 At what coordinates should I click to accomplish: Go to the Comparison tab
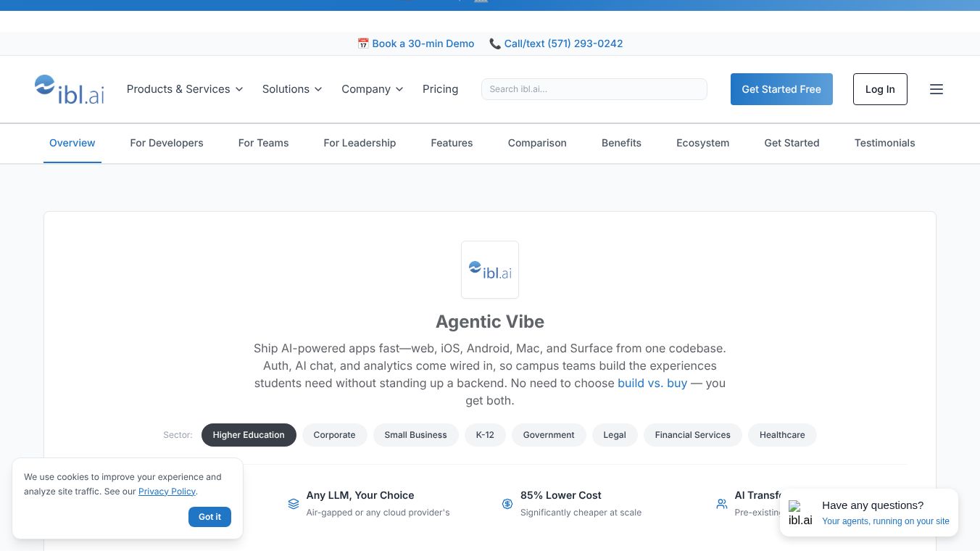coord(537,143)
